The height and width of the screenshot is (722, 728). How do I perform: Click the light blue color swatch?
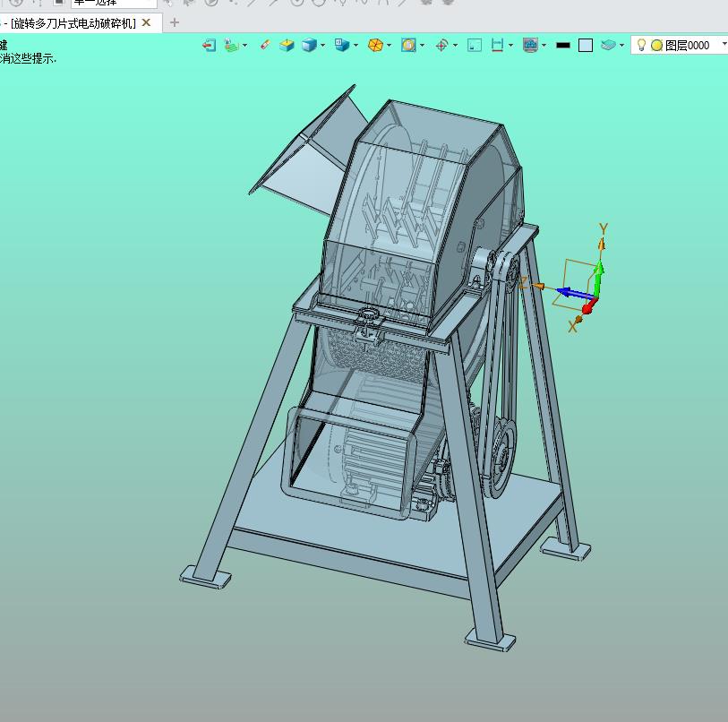pos(586,45)
